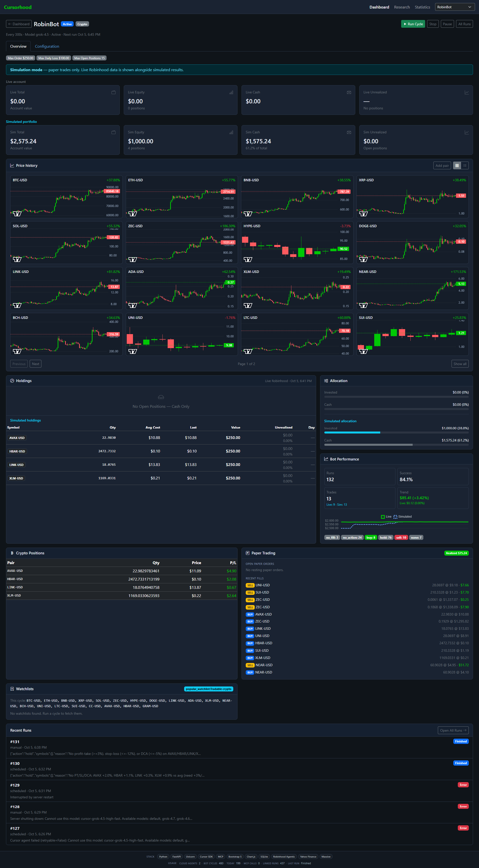Viewport: 479px width, 868px height.
Task: Select the LINK-USD simulated holding badge
Action: [16, 465]
